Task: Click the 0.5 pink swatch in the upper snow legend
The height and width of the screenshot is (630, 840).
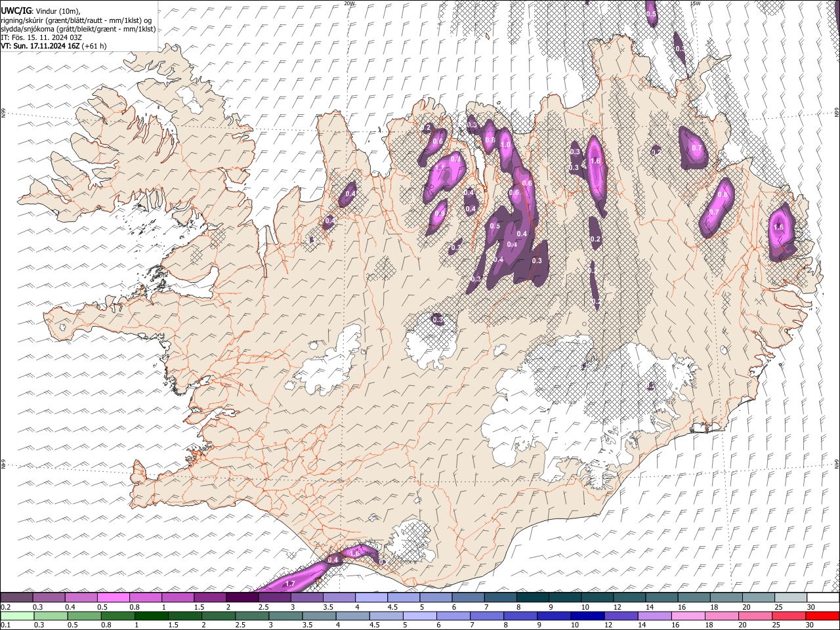Action: click(x=113, y=598)
